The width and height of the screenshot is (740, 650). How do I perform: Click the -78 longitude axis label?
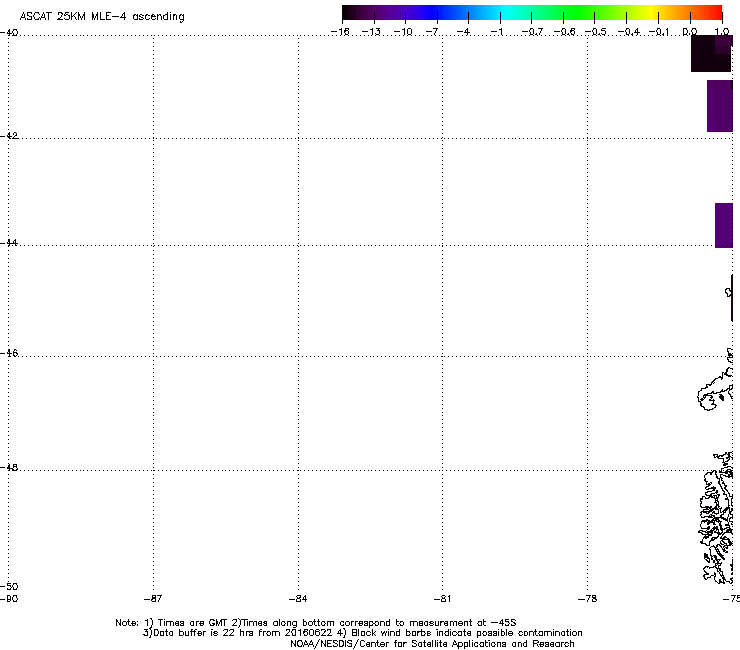pyautogui.click(x=588, y=599)
